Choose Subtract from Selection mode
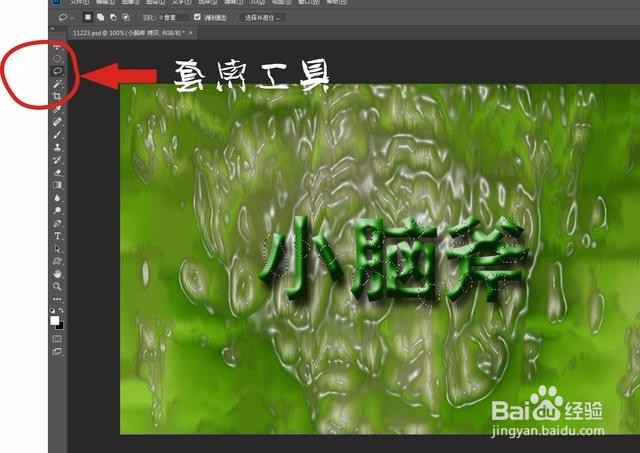This screenshot has height=453, width=640. [113, 18]
